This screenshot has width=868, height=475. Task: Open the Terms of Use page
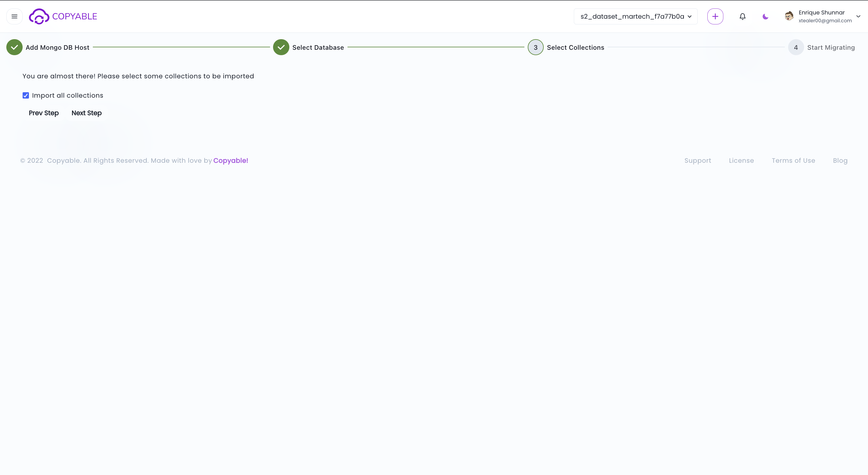tap(794, 160)
